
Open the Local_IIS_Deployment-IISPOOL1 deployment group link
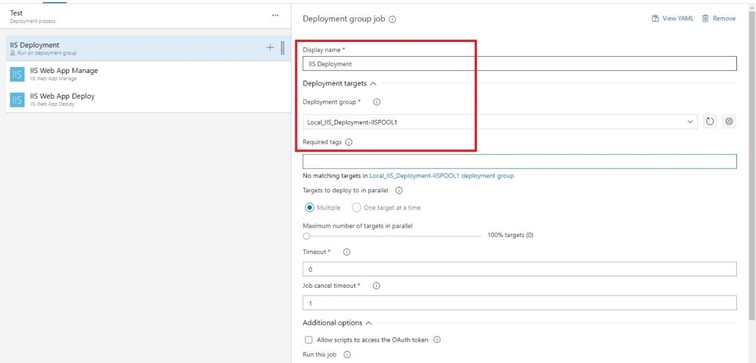(442, 176)
